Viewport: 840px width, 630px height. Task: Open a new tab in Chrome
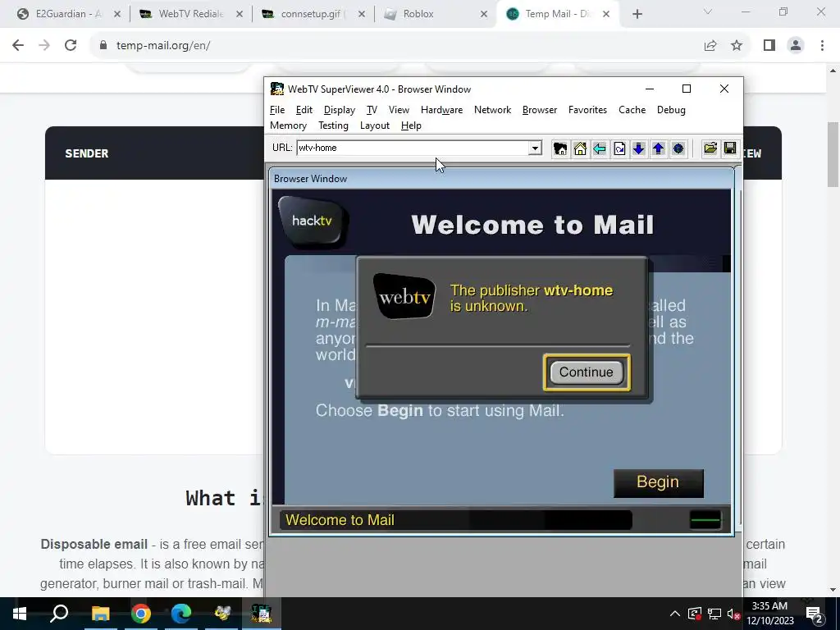(637, 14)
